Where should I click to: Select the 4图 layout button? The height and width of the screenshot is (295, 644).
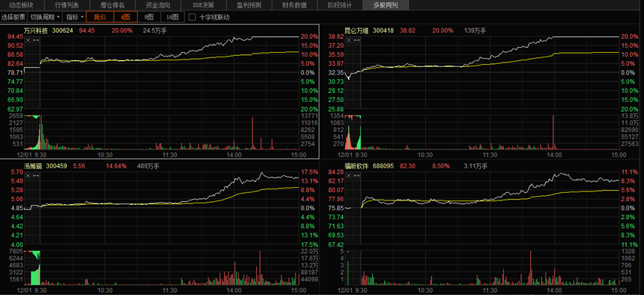pyautogui.click(x=125, y=17)
